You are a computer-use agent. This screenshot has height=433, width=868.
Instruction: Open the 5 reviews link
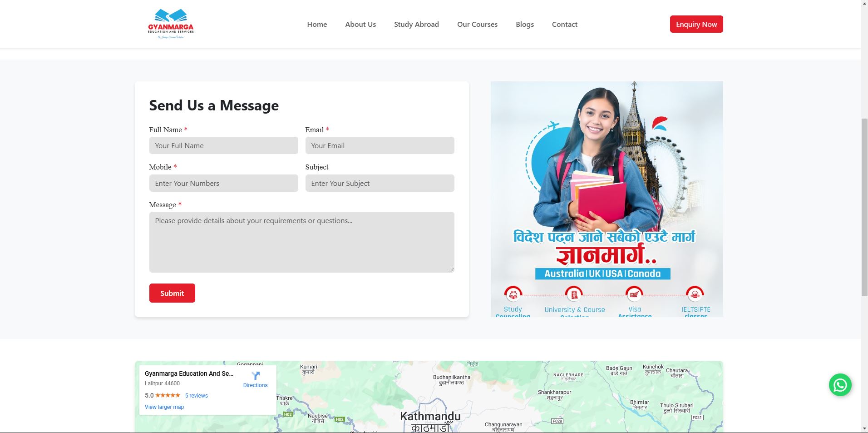197,396
